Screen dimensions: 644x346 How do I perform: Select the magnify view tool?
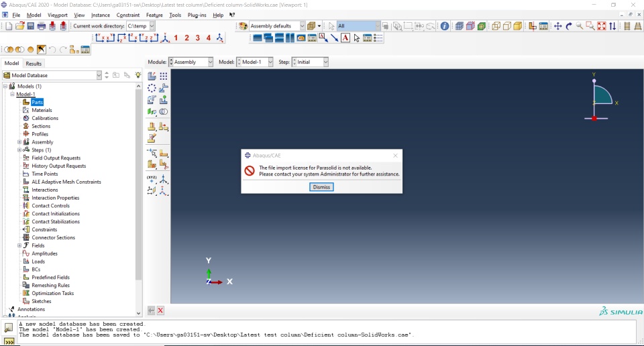coord(580,26)
